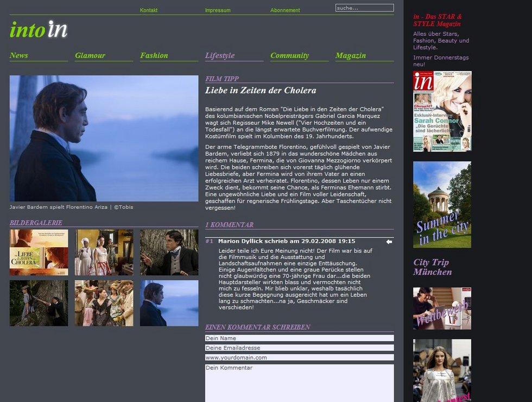Click the text Immer Donnerstags neu!
Image resolution: width=532 pixels, height=402 pixels.
pyautogui.click(x=441, y=61)
